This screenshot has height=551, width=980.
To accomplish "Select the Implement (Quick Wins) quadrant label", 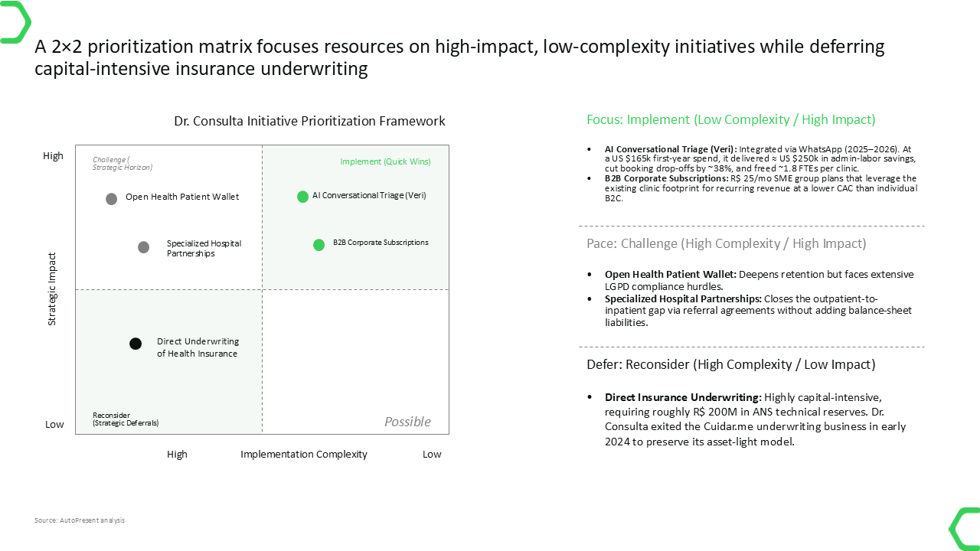I will 385,161.
